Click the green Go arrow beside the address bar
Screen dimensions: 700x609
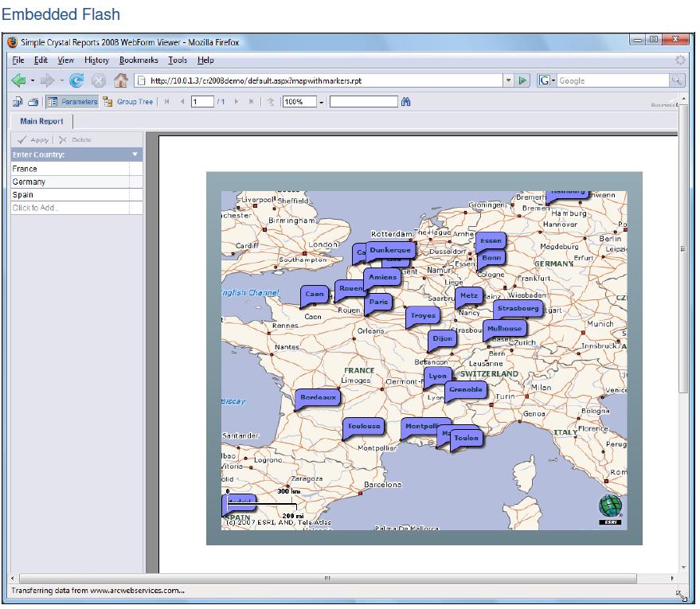522,80
